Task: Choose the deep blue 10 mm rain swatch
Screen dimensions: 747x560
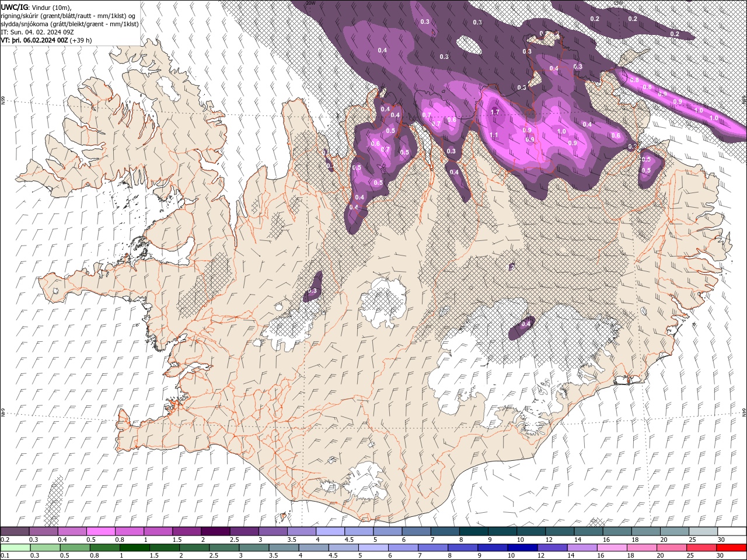Action: 522,547
